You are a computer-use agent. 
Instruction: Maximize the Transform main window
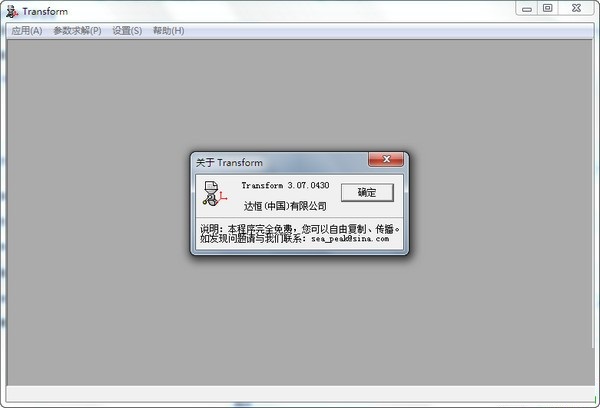click(548, 8)
